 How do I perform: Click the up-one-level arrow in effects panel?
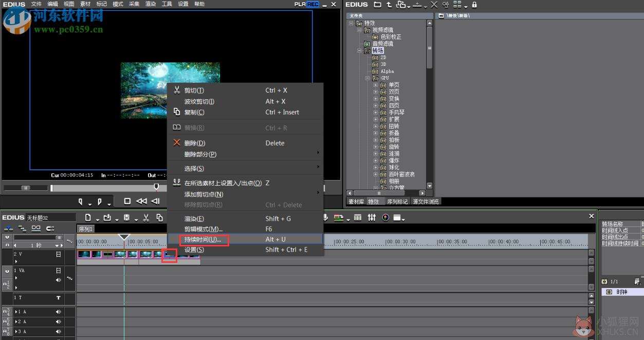[x=389, y=5]
